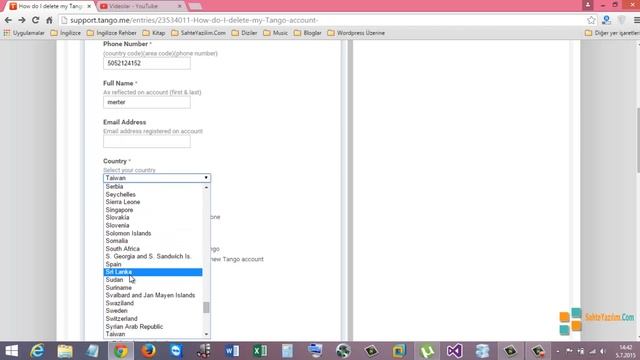Image resolution: width=640 pixels, height=360 pixels.
Task: Select Syrian Arab Republic from the list
Action: point(153,327)
